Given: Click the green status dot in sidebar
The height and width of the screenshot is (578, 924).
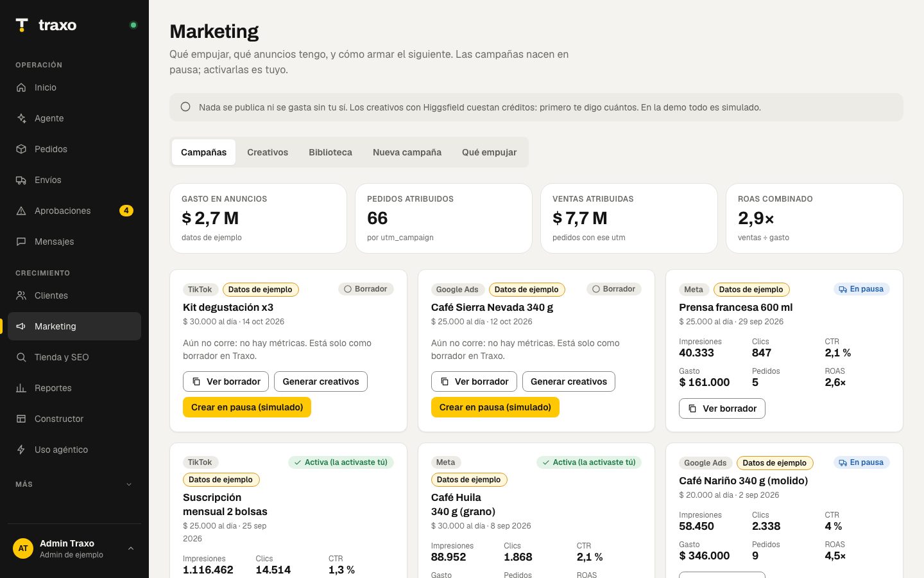Looking at the screenshot, I should pos(133,25).
